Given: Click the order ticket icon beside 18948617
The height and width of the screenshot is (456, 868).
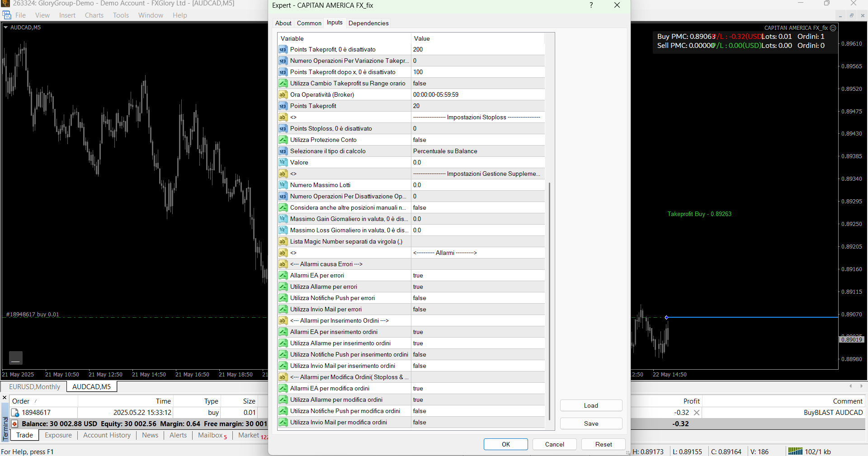Looking at the screenshot, I should [15, 413].
